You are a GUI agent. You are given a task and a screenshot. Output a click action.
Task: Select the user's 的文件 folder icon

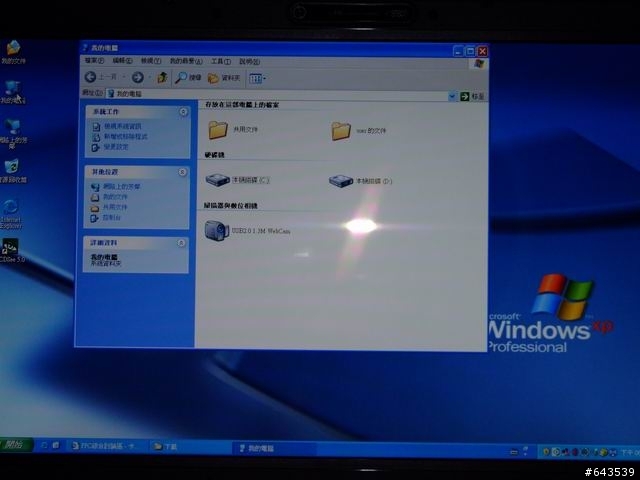pos(358,131)
